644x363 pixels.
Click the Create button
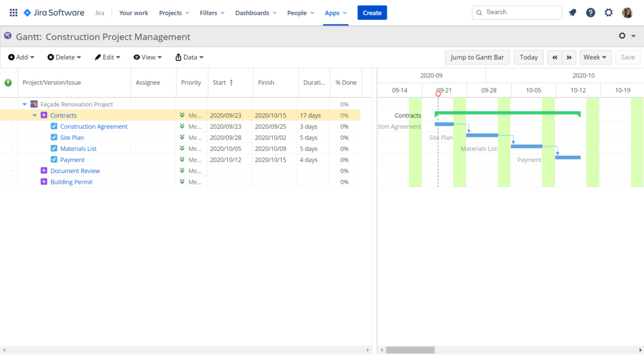[371, 12]
